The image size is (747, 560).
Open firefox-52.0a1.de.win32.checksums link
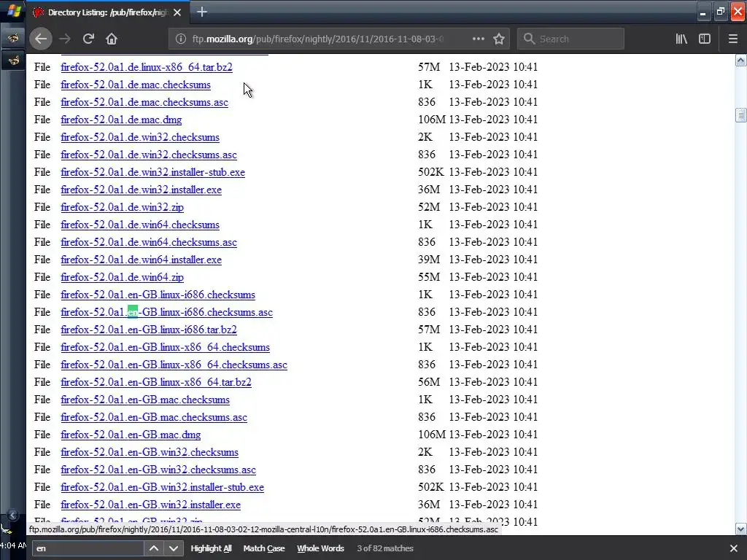click(140, 137)
